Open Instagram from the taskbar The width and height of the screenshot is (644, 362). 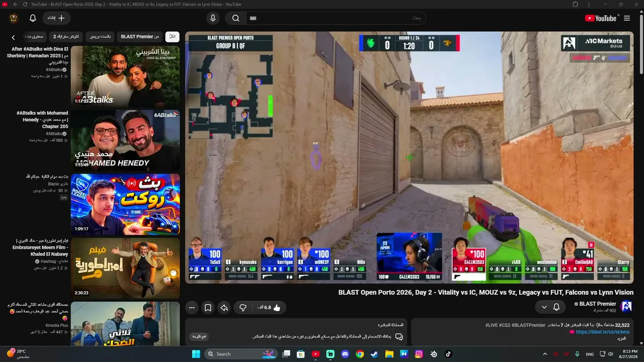pyautogui.click(x=419, y=354)
